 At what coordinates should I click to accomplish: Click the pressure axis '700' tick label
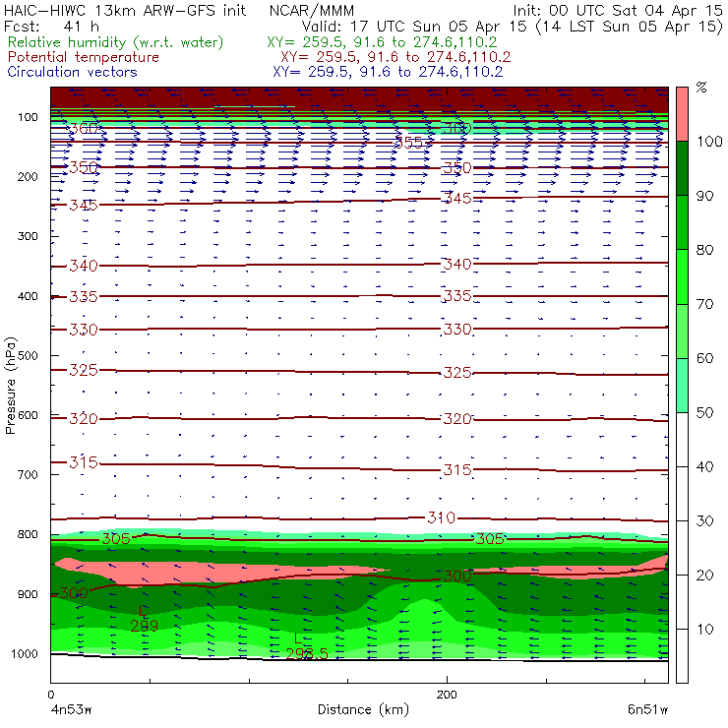point(28,474)
